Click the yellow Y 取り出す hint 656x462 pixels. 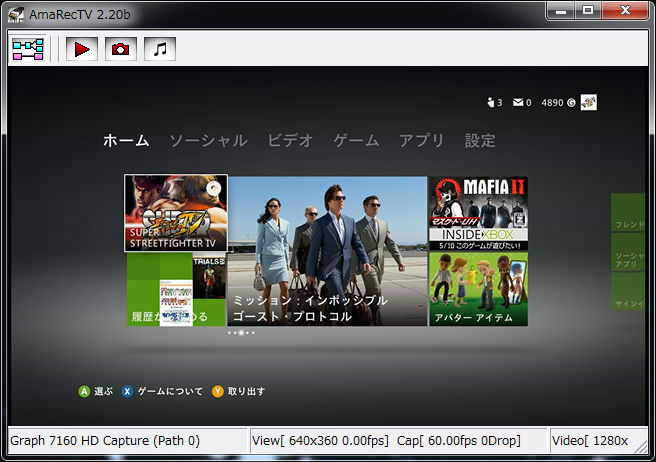(238, 391)
